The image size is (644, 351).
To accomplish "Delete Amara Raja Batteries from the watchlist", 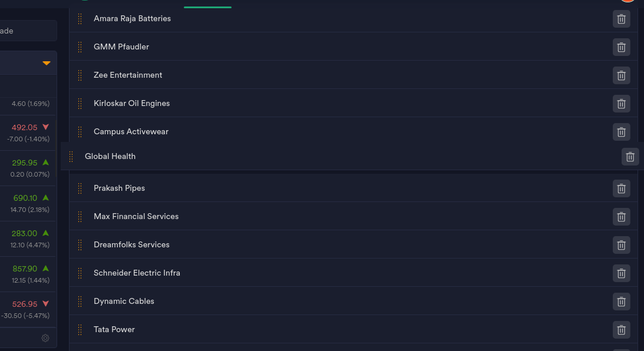I will (x=621, y=19).
